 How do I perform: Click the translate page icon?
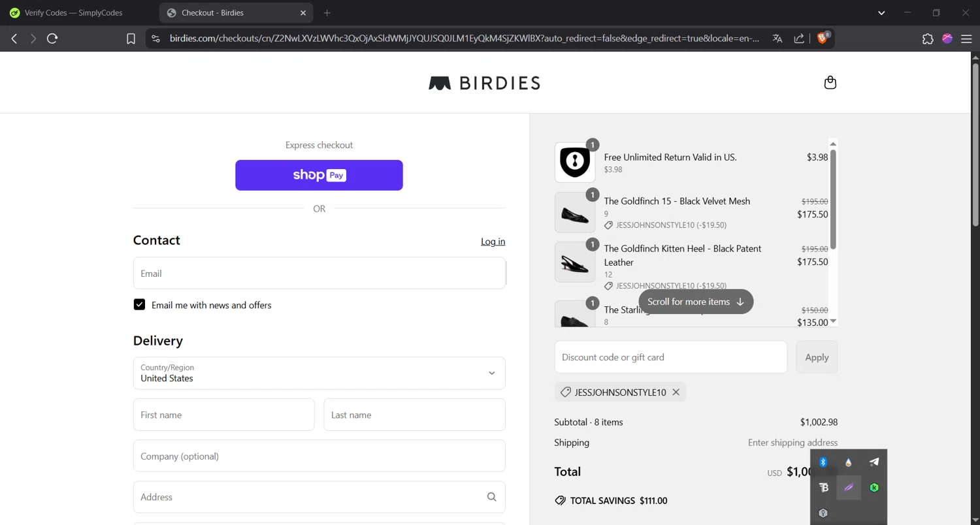pyautogui.click(x=777, y=39)
